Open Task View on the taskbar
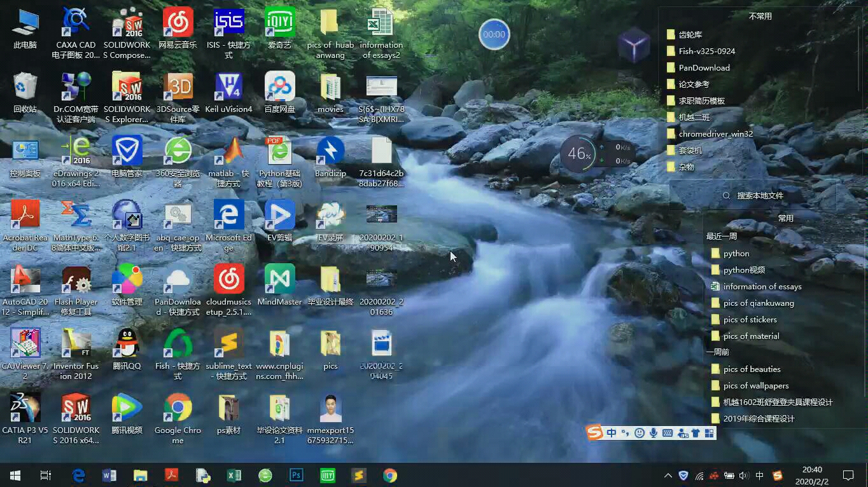 point(46,475)
